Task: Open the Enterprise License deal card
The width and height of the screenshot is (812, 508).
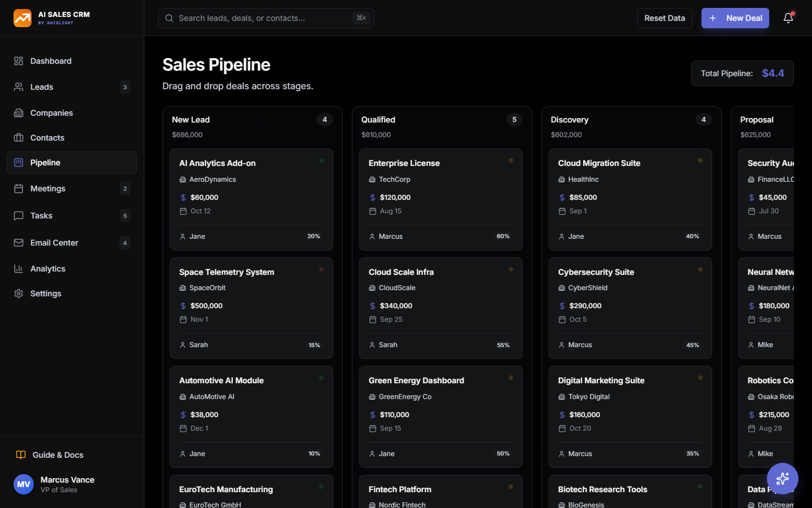Action: pyautogui.click(x=441, y=200)
